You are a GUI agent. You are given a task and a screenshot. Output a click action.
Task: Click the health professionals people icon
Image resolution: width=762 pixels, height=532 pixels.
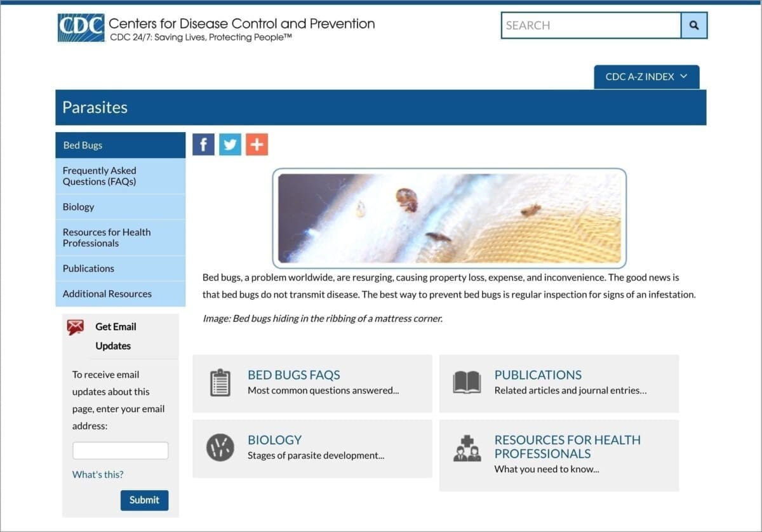click(x=467, y=448)
